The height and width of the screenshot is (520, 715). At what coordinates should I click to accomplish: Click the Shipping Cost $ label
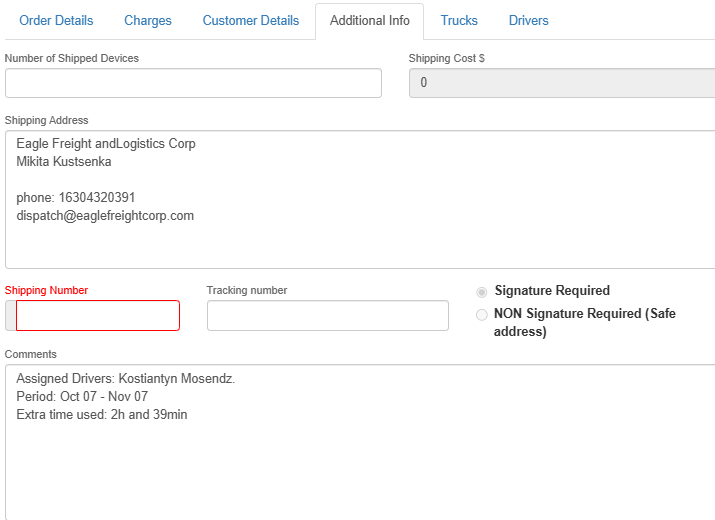(447, 58)
